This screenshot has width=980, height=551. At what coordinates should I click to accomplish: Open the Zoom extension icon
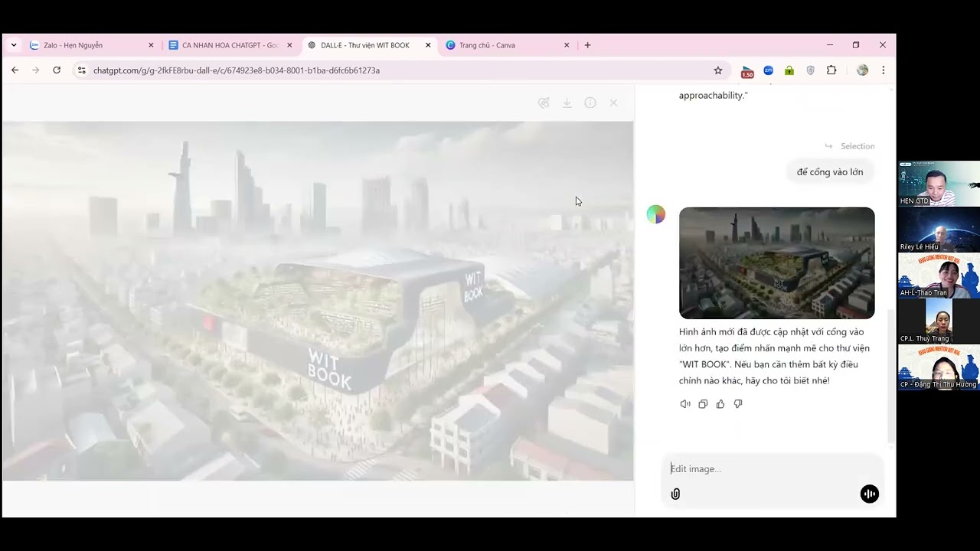768,70
